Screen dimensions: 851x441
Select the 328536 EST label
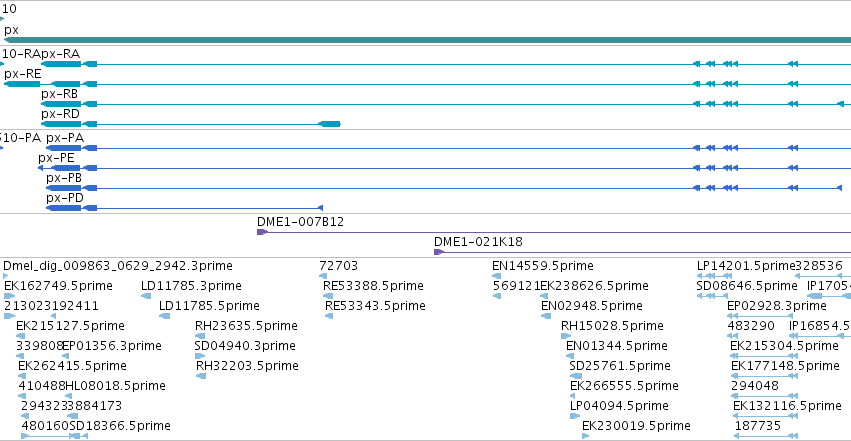coord(819,266)
